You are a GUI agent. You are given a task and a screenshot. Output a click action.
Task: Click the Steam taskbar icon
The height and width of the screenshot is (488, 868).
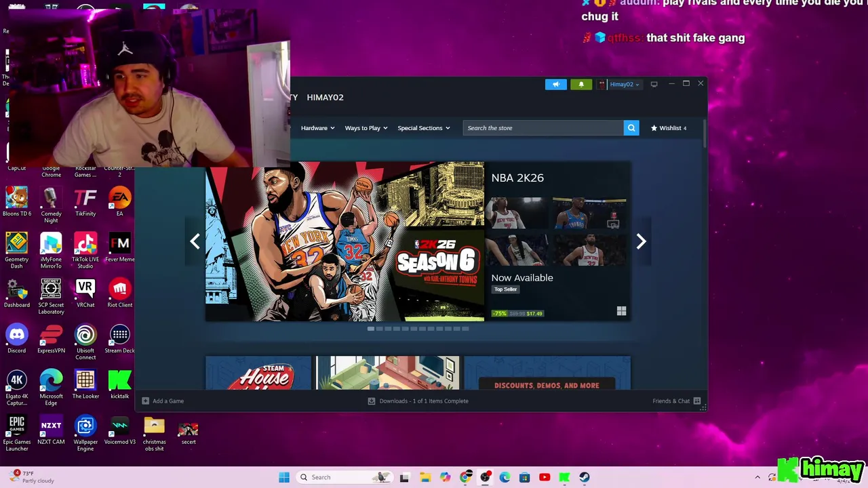click(x=585, y=477)
